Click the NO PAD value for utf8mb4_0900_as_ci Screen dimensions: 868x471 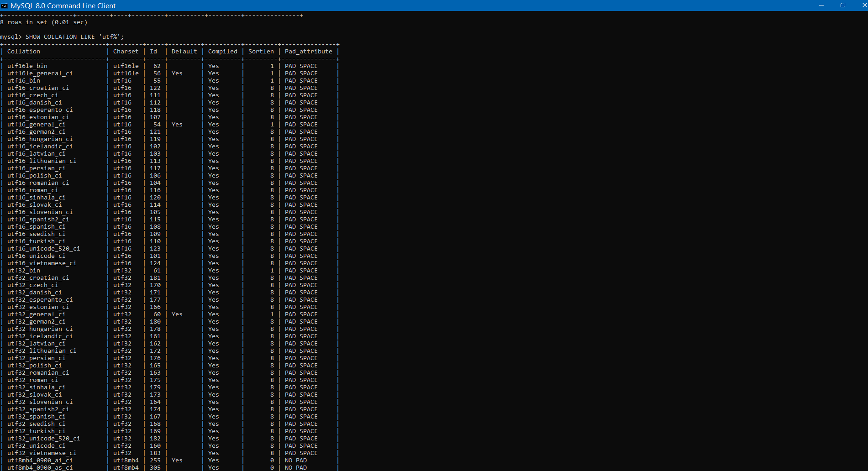coord(296,467)
